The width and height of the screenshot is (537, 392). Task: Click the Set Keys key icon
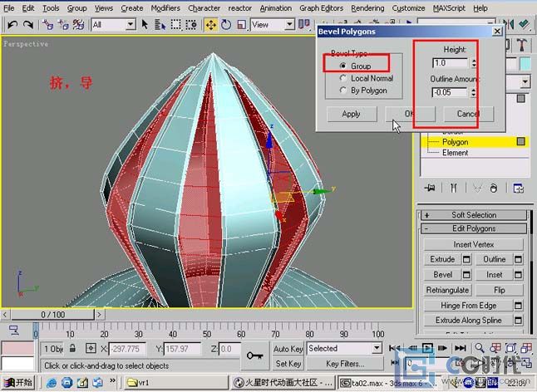point(255,355)
